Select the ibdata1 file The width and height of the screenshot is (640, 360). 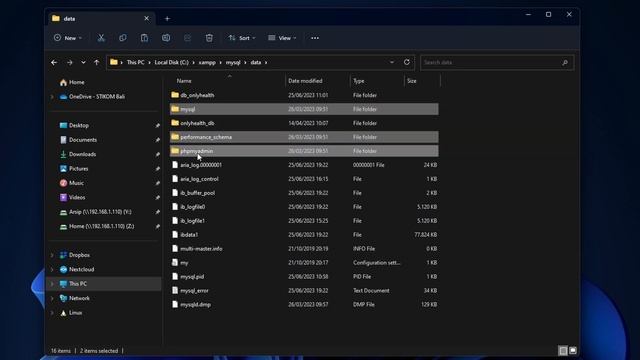tap(304, 235)
